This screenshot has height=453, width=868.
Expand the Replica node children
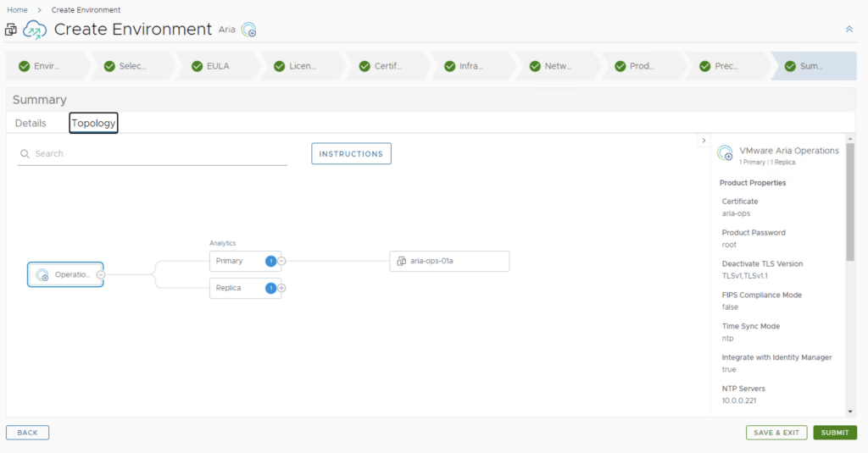[282, 288]
